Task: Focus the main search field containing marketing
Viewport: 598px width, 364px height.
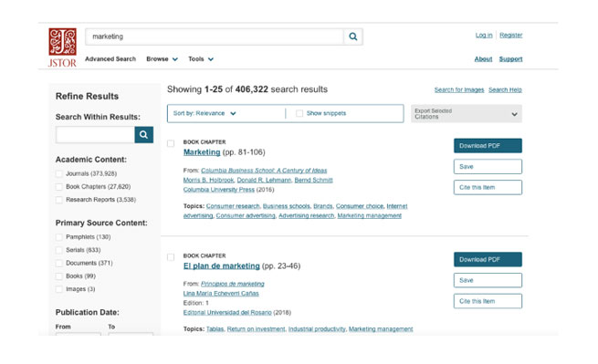Action: pos(215,36)
